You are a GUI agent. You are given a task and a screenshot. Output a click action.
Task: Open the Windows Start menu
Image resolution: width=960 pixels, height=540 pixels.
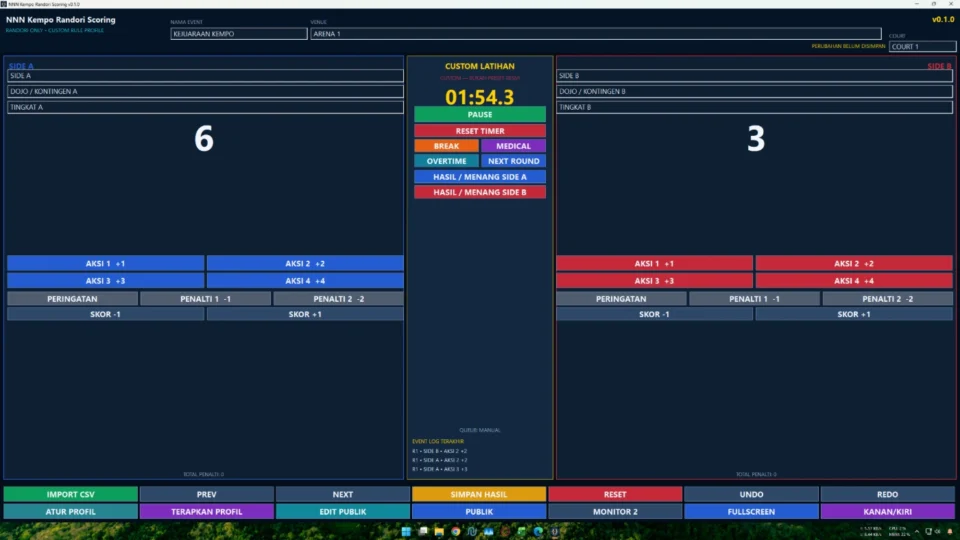(406, 531)
